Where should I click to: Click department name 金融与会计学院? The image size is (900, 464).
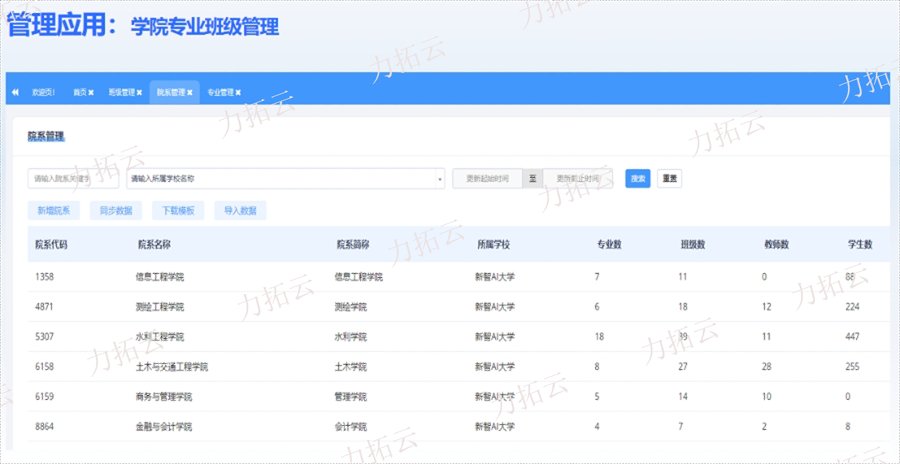pos(164,427)
